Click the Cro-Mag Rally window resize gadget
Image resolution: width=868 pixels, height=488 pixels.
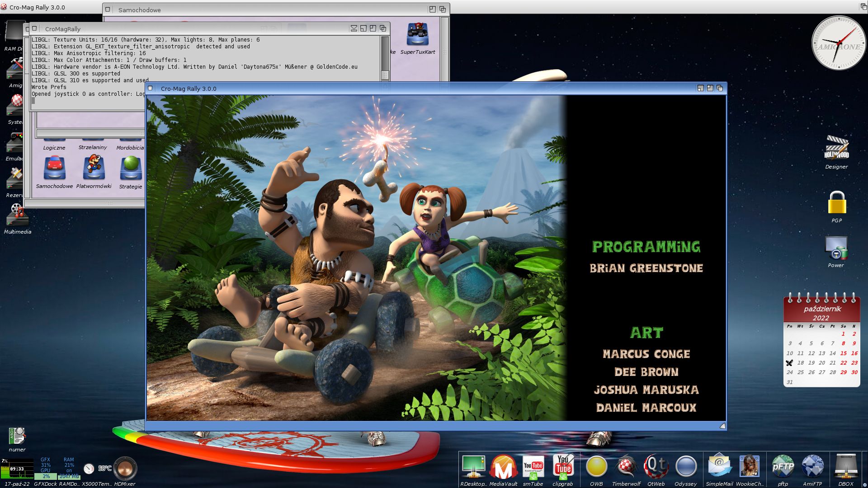tap(722, 426)
